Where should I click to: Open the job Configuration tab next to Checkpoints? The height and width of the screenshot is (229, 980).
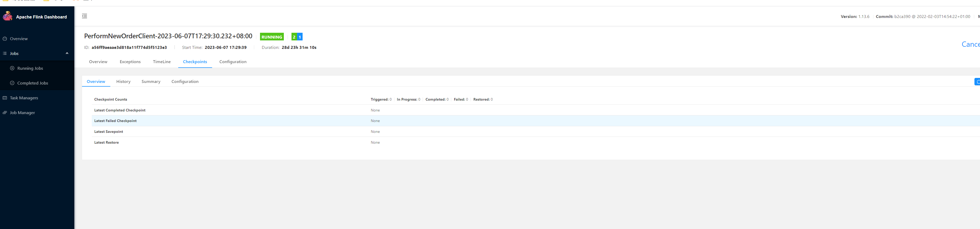point(233,62)
